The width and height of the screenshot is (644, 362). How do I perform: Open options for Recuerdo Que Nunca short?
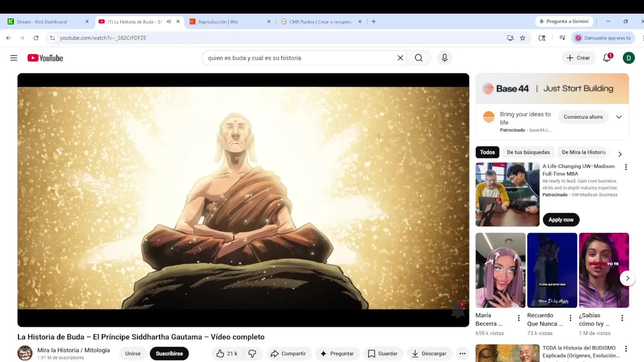click(571, 318)
